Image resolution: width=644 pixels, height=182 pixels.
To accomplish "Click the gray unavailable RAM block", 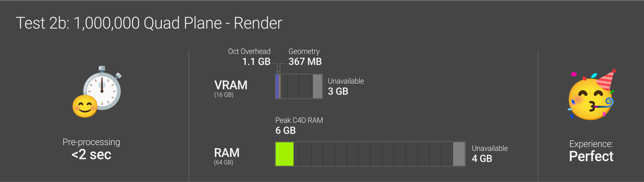I will coord(459,154).
